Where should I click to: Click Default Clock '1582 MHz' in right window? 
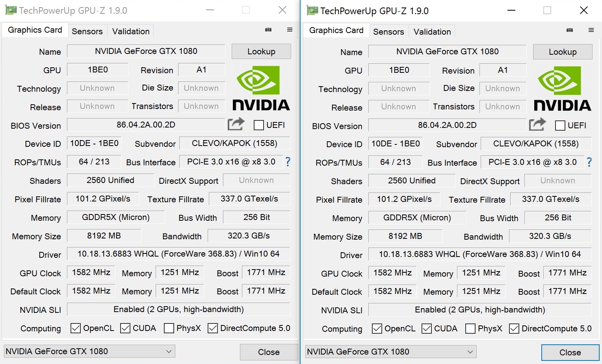(392, 291)
